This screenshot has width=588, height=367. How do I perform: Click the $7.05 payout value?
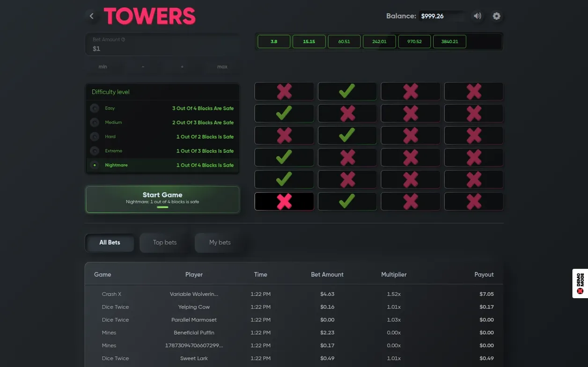tap(486, 294)
